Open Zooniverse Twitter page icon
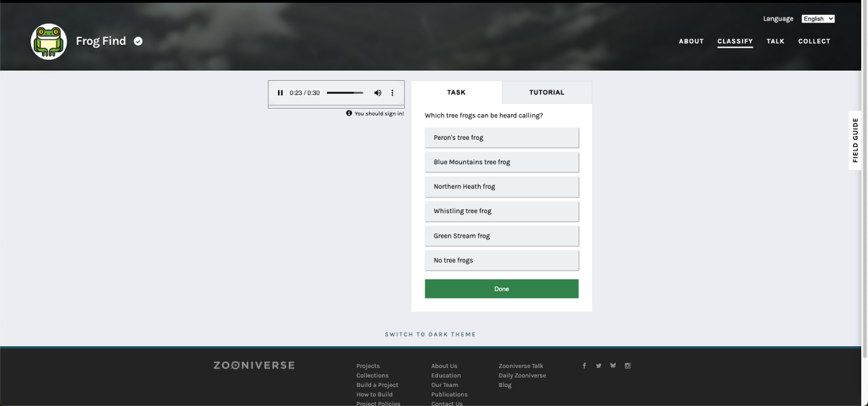The width and height of the screenshot is (868, 406). point(599,366)
